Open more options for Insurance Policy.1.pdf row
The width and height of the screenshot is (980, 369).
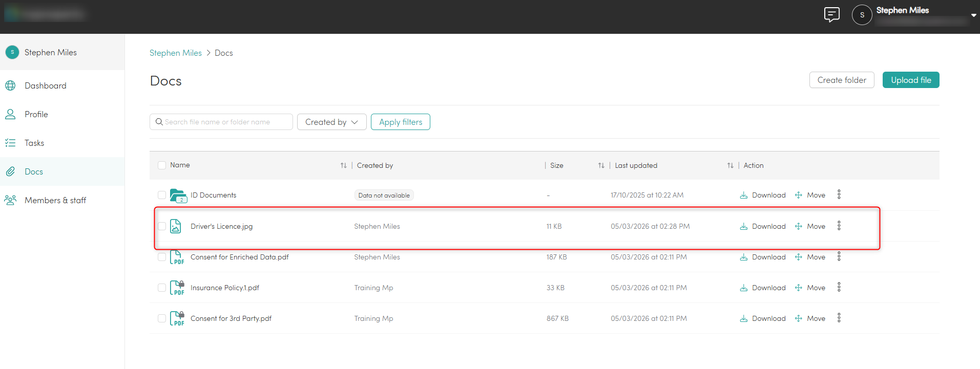pos(839,287)
